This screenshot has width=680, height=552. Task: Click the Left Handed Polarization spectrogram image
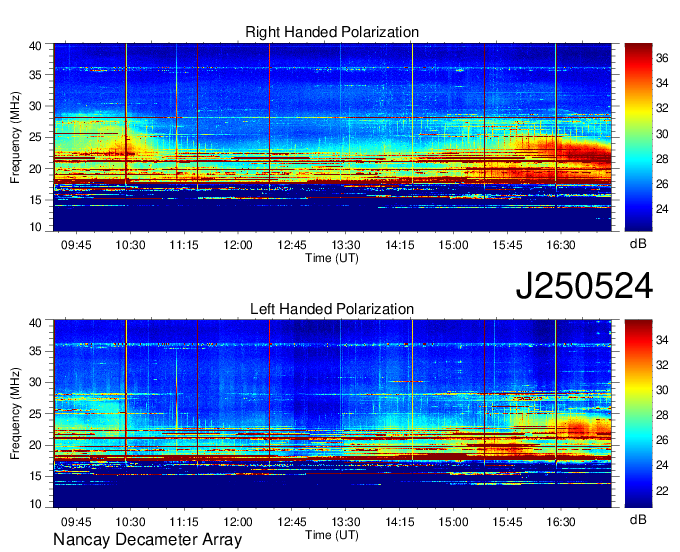coord(332,414)
